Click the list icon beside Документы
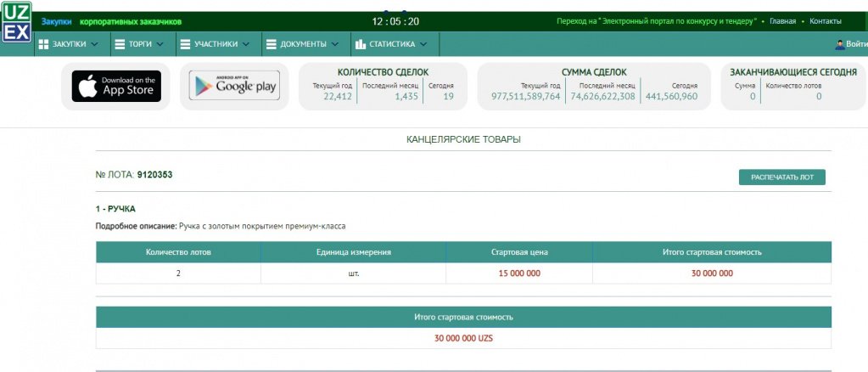868x372 pixels. 270,44
